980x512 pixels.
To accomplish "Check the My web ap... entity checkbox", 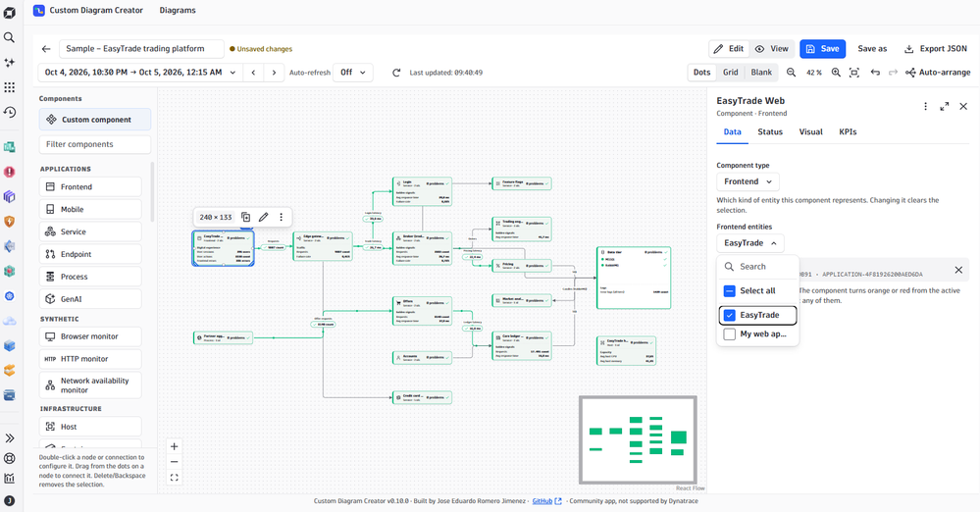I will (x=730, y=333).
